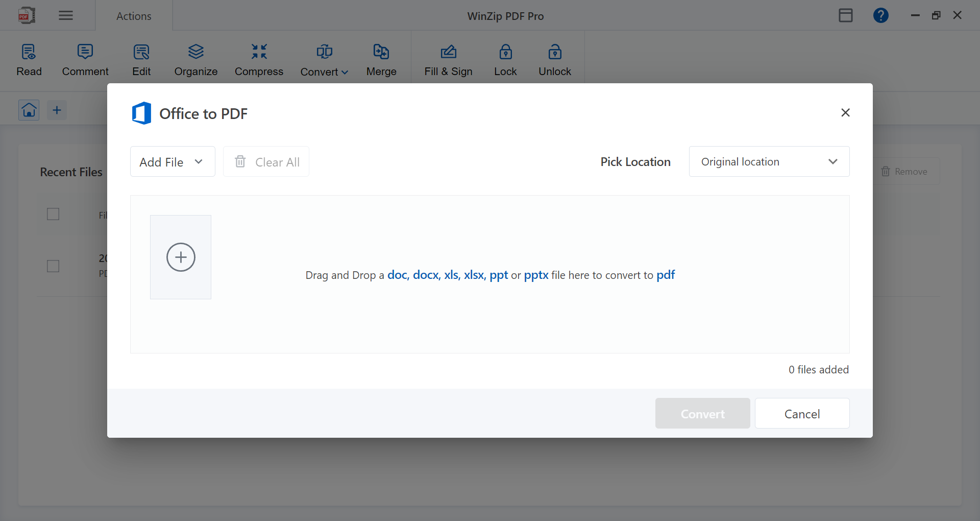Open the hamburger menu

(x=65, y=15)
